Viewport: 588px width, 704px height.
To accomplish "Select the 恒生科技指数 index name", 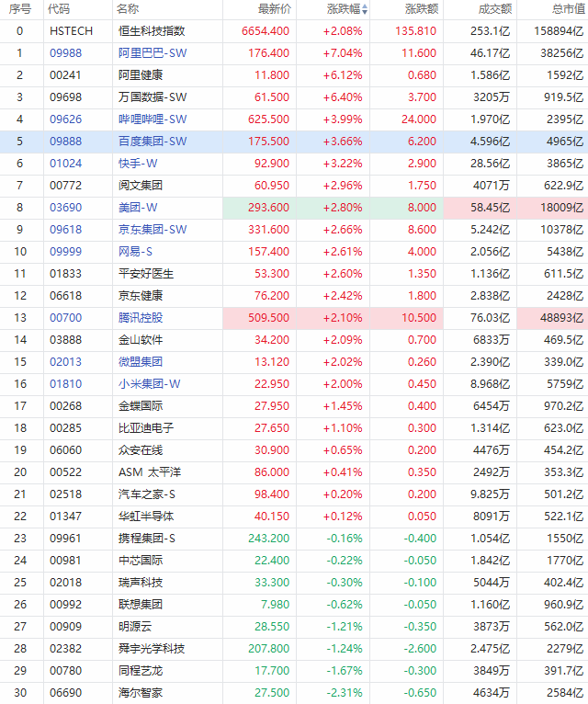I will tap(152, 31).
